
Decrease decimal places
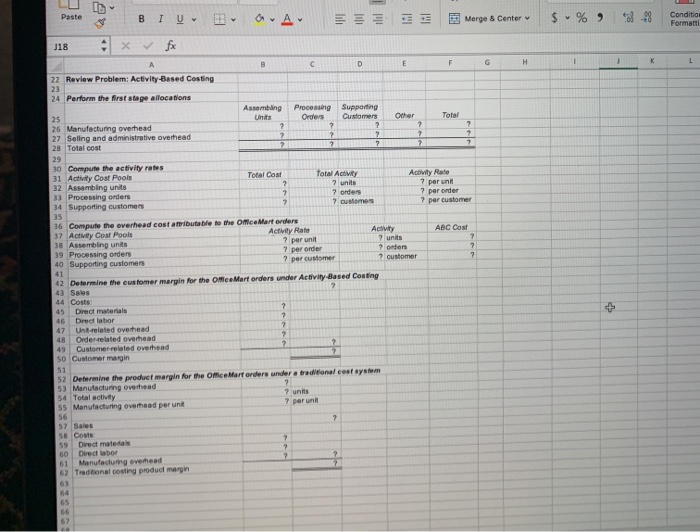[646, 17]
